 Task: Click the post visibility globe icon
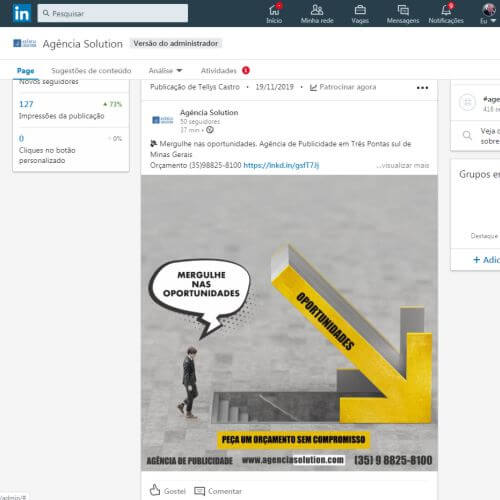[x=210, y=130]
